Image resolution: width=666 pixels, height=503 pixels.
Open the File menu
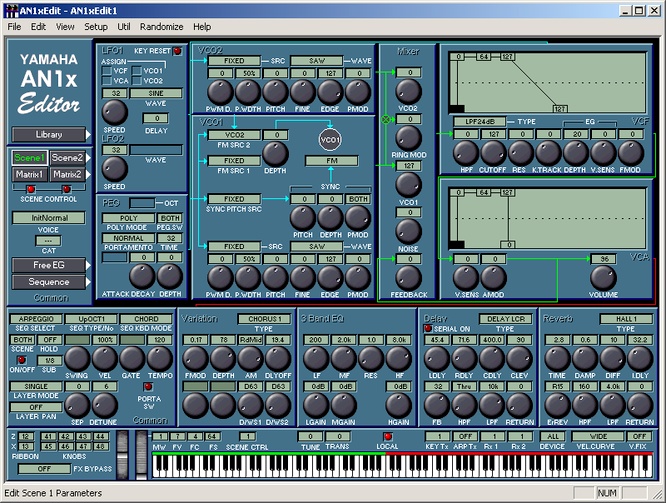[14, 27]
